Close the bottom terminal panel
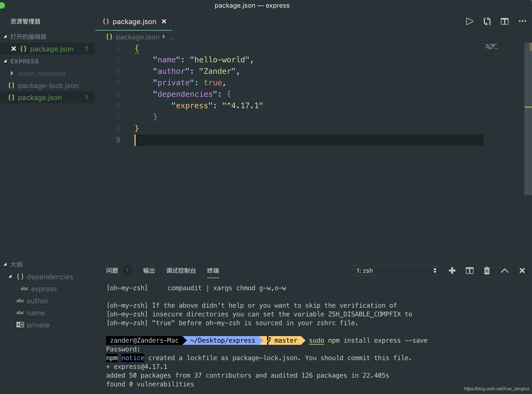 (522, 270)
